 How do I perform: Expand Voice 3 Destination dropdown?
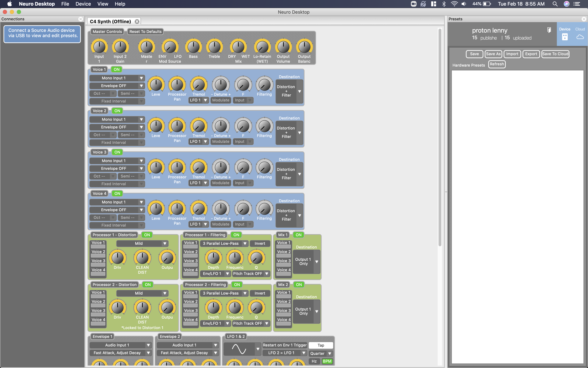[x=289, y=174]
